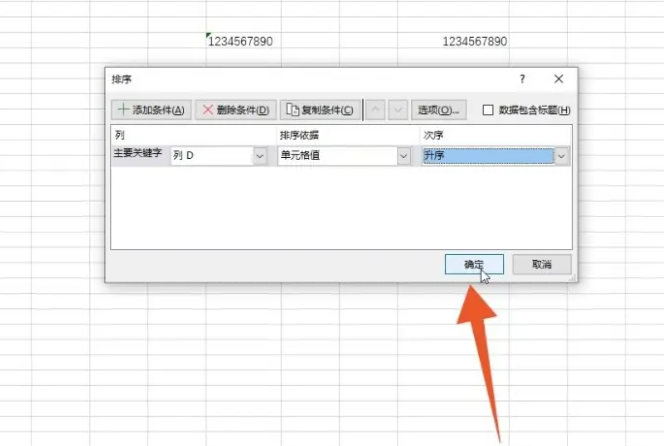Open sort Options (选项) dialog
The width and height of the screenshot is (664, 446).
(x=439, y=110)
